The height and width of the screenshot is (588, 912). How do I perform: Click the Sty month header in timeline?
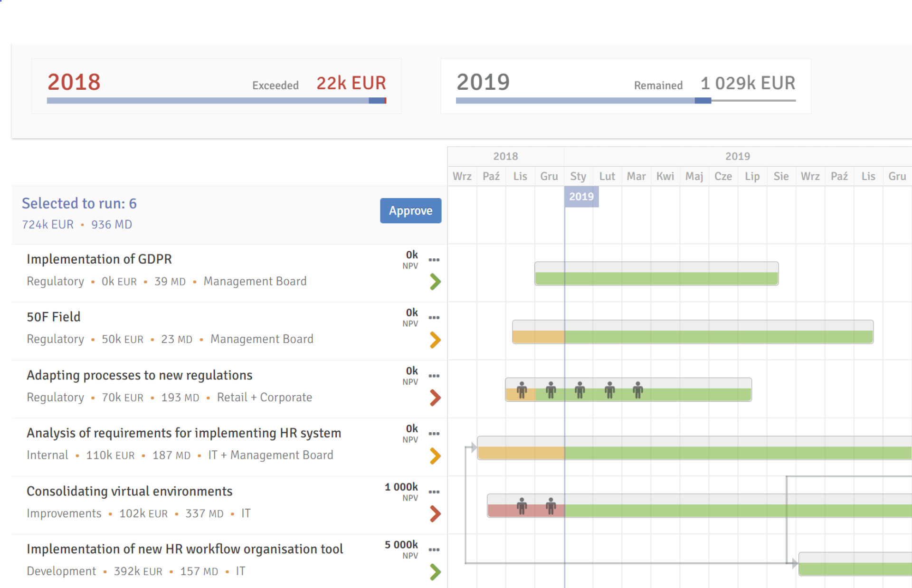pos(578,176)
